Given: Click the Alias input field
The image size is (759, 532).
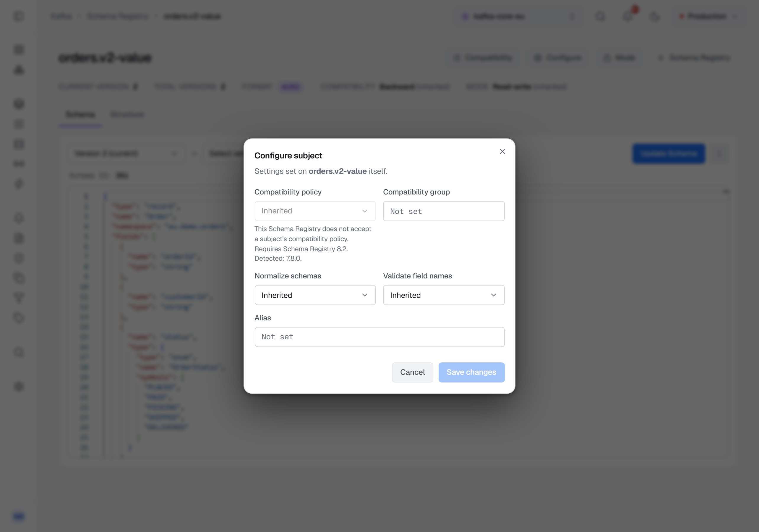Looking at the screenshot, I should click(379, 337).
